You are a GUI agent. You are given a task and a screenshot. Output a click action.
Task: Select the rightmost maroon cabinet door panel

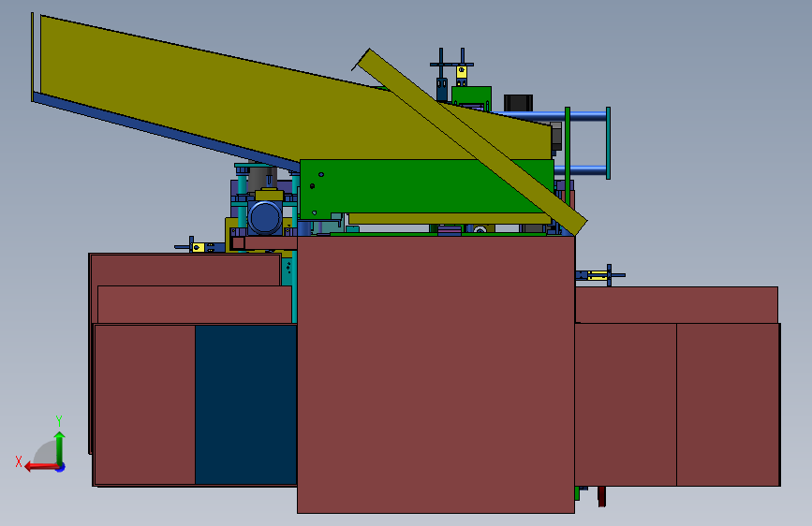tap(728, 404)
